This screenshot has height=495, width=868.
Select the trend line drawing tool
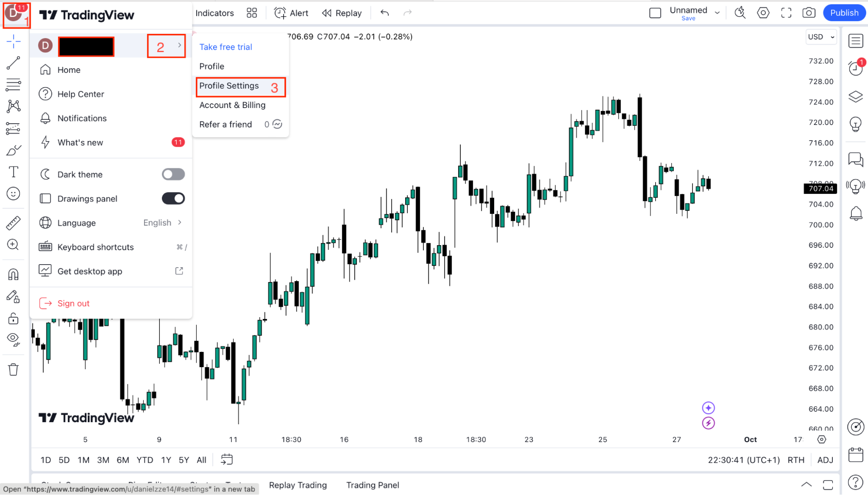click(x=13, y=63)
